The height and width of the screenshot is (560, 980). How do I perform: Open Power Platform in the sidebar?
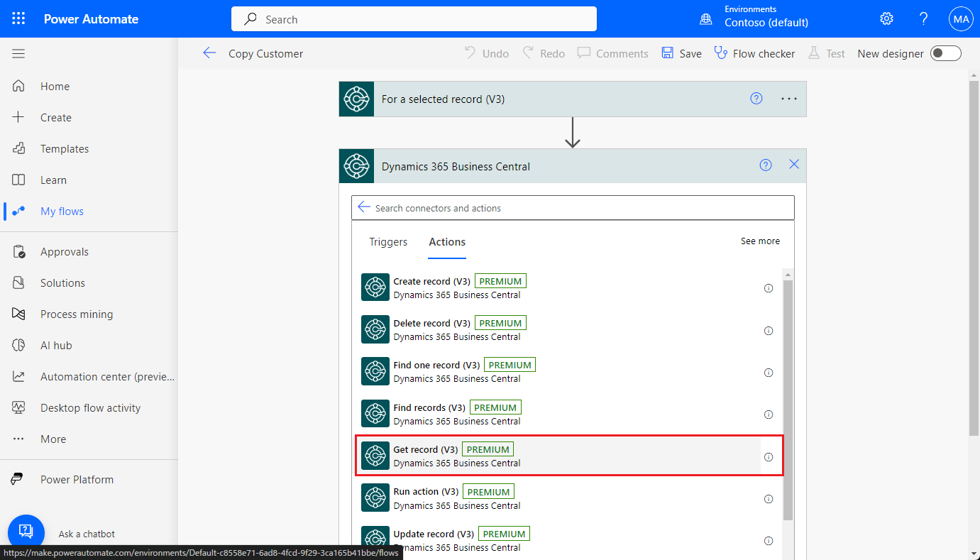(x=75, y=479)
